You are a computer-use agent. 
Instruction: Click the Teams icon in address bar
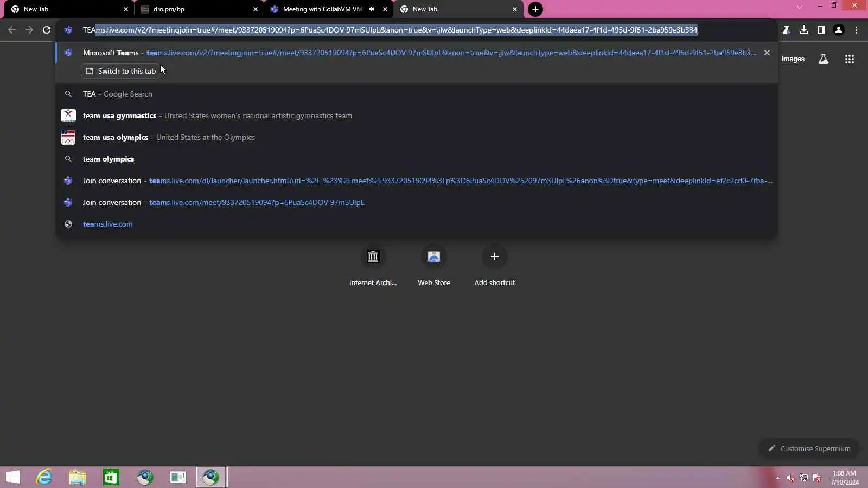[x=68, y=30]
